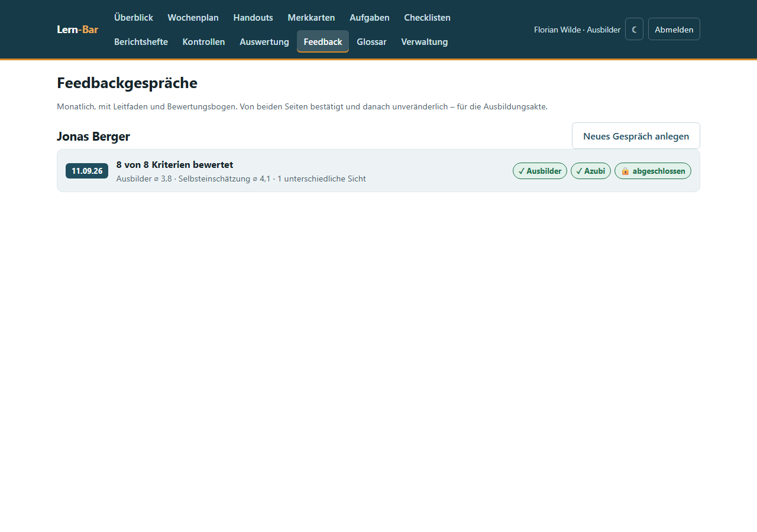Create a new talk via Neues Gespräch anlegen
757x532 pixels.
(x=636, y=136)
